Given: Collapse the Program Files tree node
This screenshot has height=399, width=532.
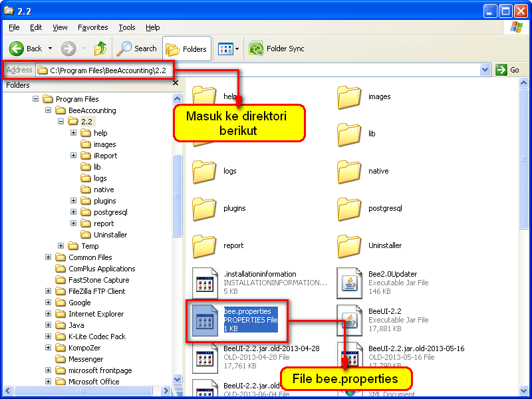Looking at the screenshot, I should click(36, 99).
